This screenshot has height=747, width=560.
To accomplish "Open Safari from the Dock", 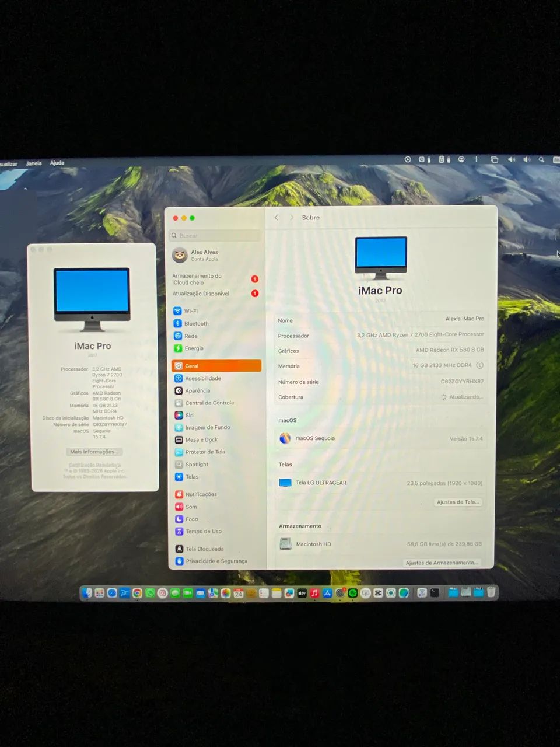I will tap(112, 593).
